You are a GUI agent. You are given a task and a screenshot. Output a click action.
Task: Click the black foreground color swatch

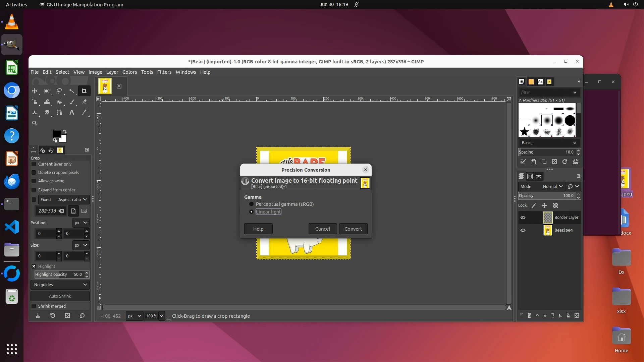(57, 134)
